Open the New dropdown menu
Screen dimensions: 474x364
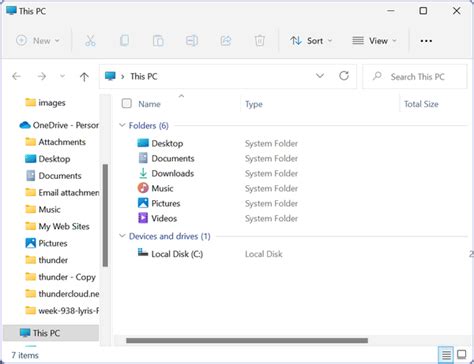tap(38, 41)
